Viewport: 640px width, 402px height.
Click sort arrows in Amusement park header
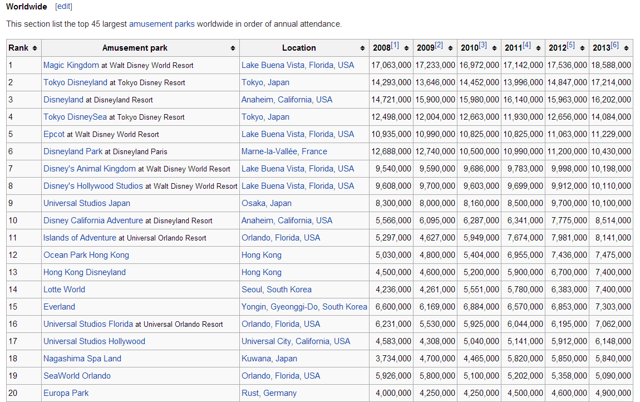point(233,48)
